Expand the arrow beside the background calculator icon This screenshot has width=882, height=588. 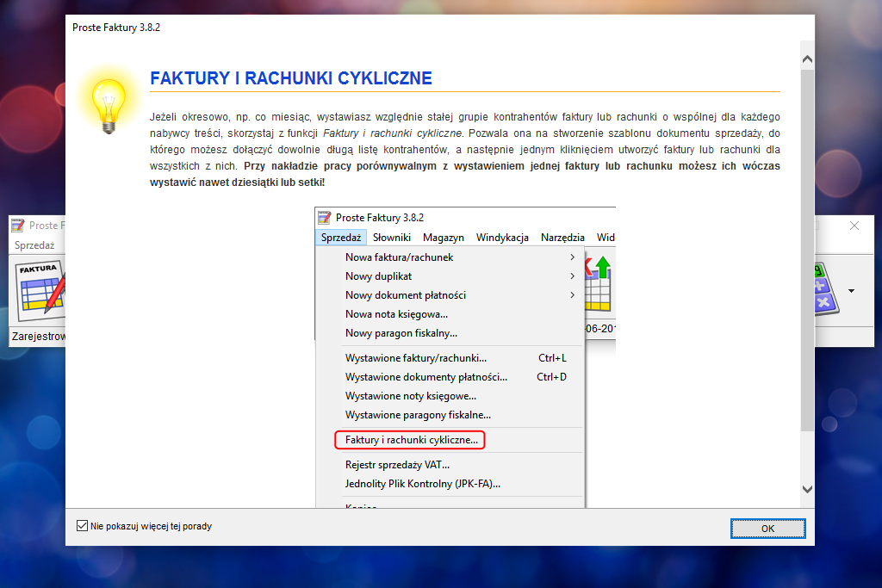coord(851,291)
